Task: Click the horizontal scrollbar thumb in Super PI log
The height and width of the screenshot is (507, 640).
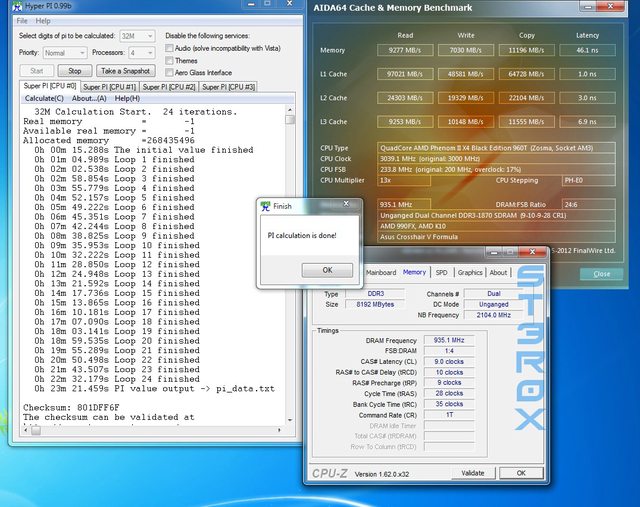Action: tap(36, 430)
